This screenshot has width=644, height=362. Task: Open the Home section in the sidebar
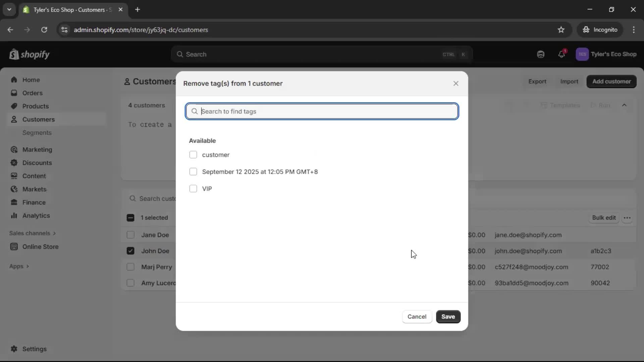(31, 79)
